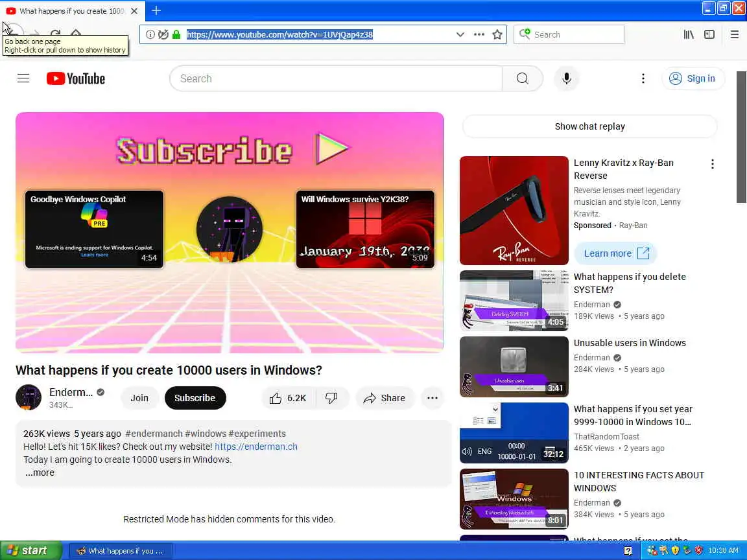Image resolution: width=747 pixels, height=560 pixels.
Task: Click the taskbar clock showing 10:38 AM
Action: click(723, 550)
